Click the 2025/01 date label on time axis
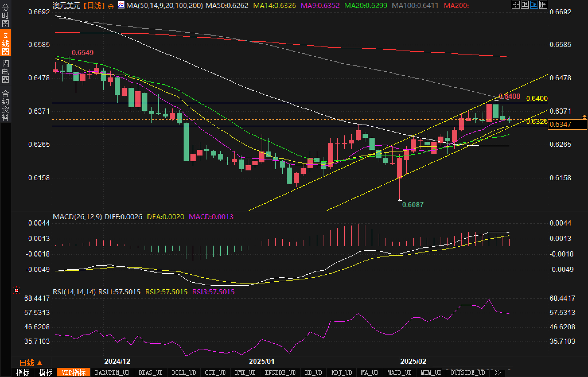Image resolution: width=588 pixels, height=377 pixels. tap(262, 361)
